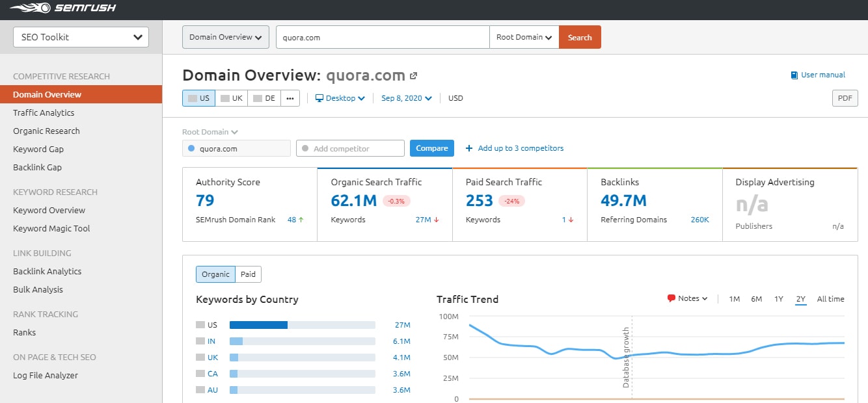
Task: Click the US keywords bar in Keywords by Country
Action: (303, 325)
